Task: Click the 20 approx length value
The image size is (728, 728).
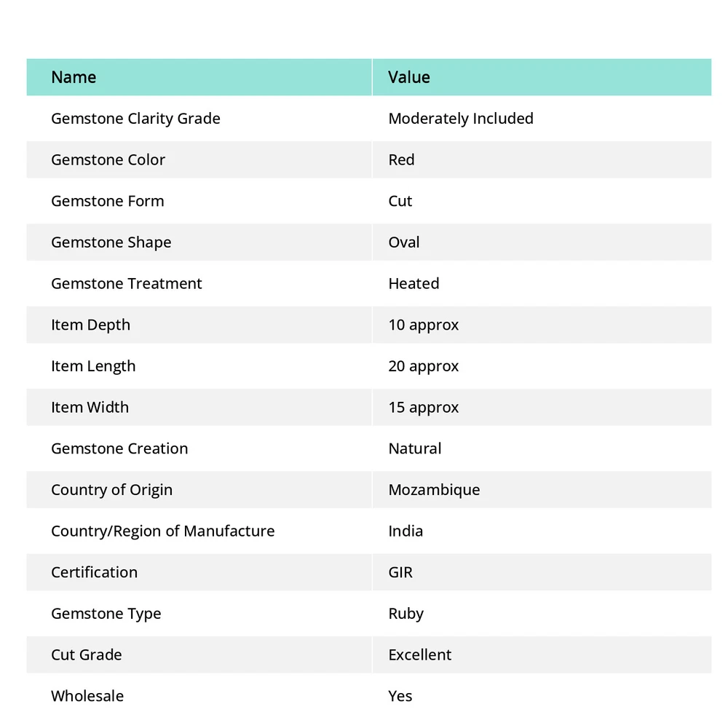Action: tap(424, 366)
